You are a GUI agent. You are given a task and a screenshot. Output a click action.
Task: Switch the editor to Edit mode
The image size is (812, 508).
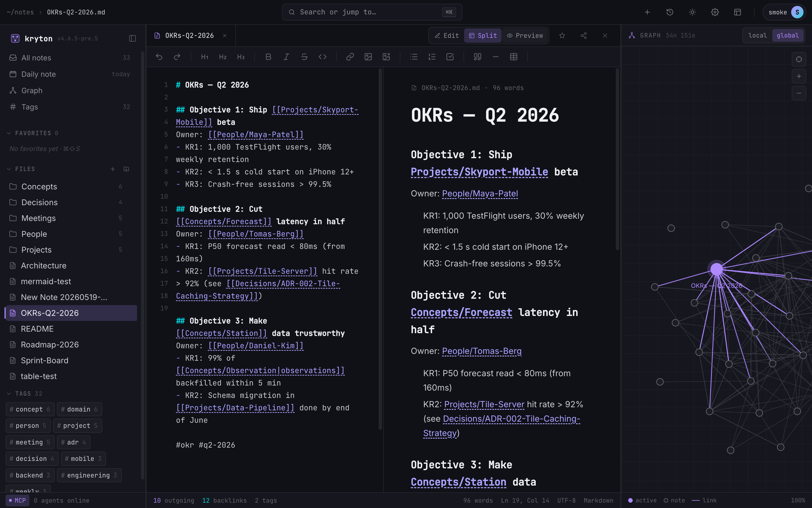[447, 36]
